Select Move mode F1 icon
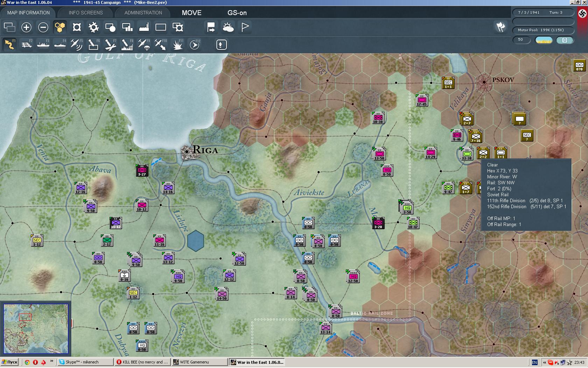The image size is (588, 368). point(9,45)
